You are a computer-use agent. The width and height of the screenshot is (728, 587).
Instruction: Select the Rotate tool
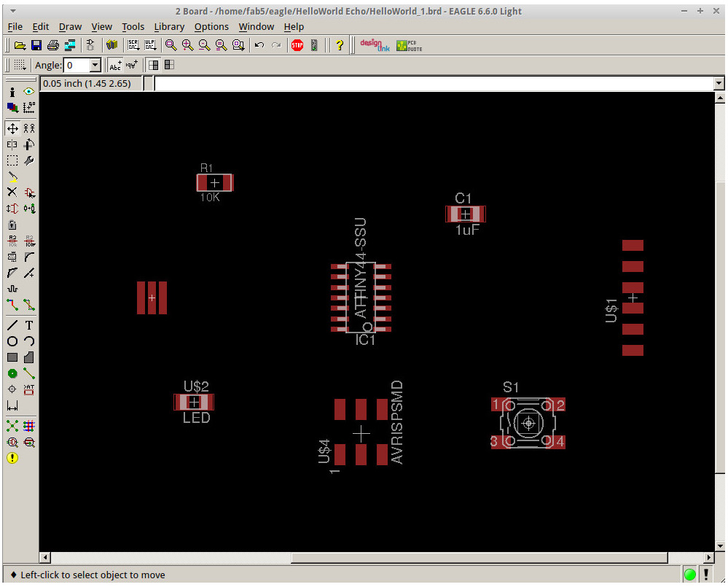(x=29, y=144)
